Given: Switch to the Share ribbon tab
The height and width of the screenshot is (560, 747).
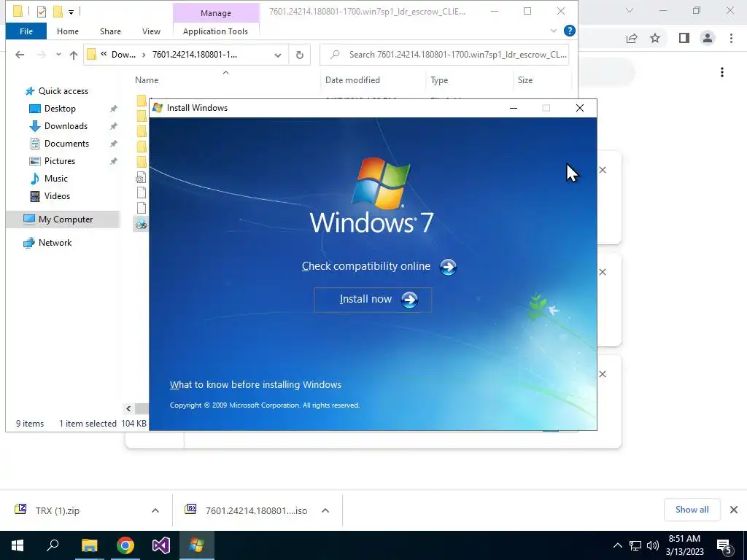Looking at the screenshot, I should pyautogui.click(x=110, y=31).
